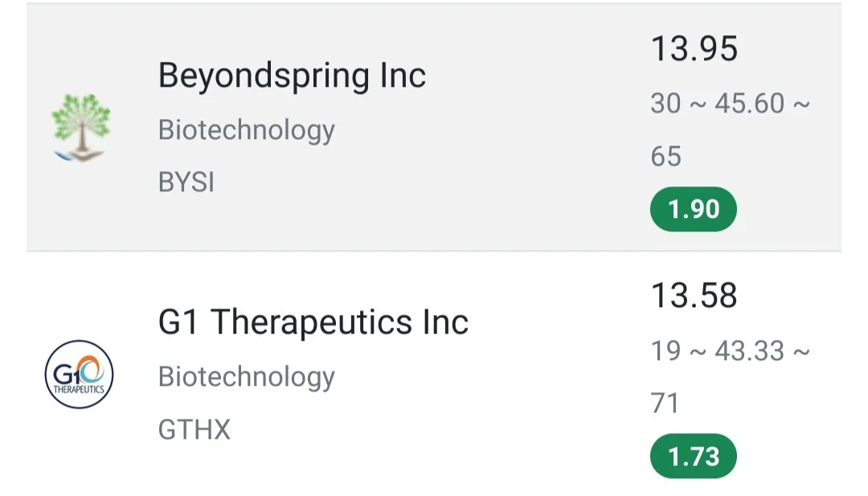The width and height of the screenshot is (868, 496).
Task: Open the highlighted Beyondspring list row
Action: point(434,127)
